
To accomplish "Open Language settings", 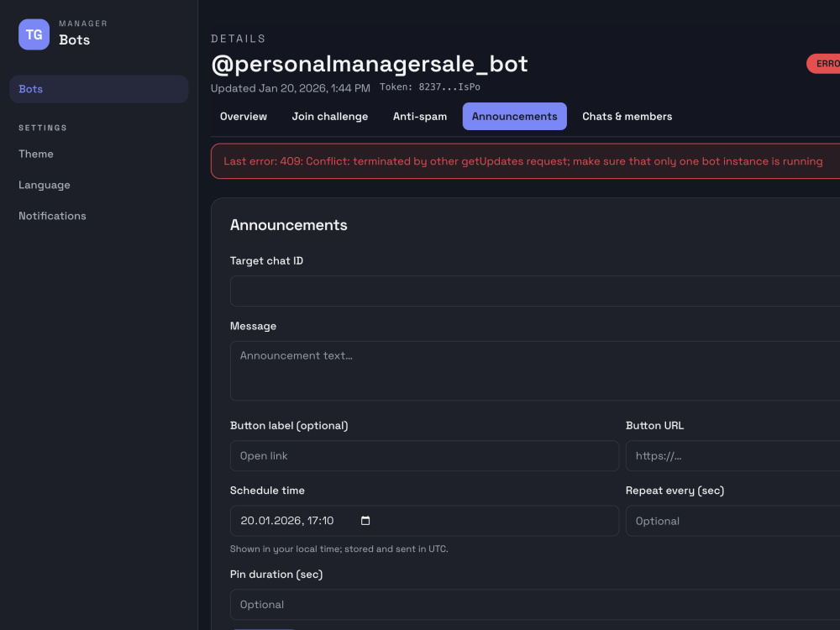I will pyautogui.click(x=45, y=185).
